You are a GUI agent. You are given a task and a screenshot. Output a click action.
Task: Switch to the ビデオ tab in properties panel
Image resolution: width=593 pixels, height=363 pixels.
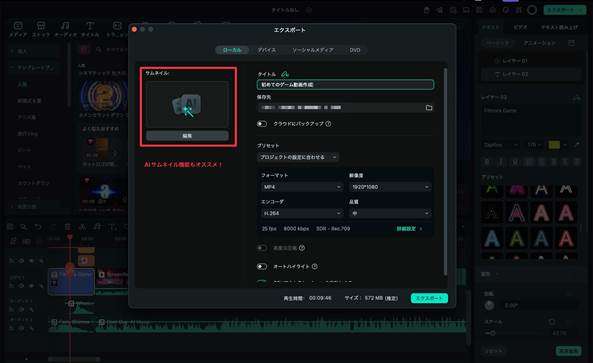[520, 28]
